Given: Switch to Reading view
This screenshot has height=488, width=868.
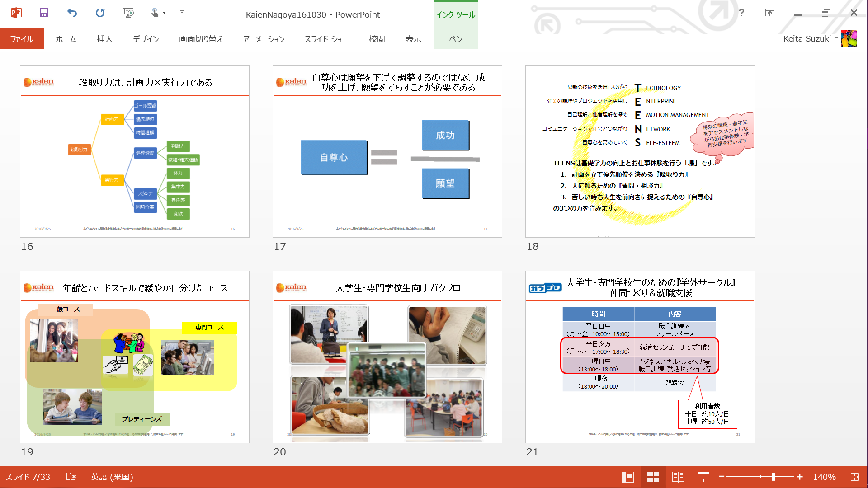Looking at the screenshot, I should click(678, 477).
